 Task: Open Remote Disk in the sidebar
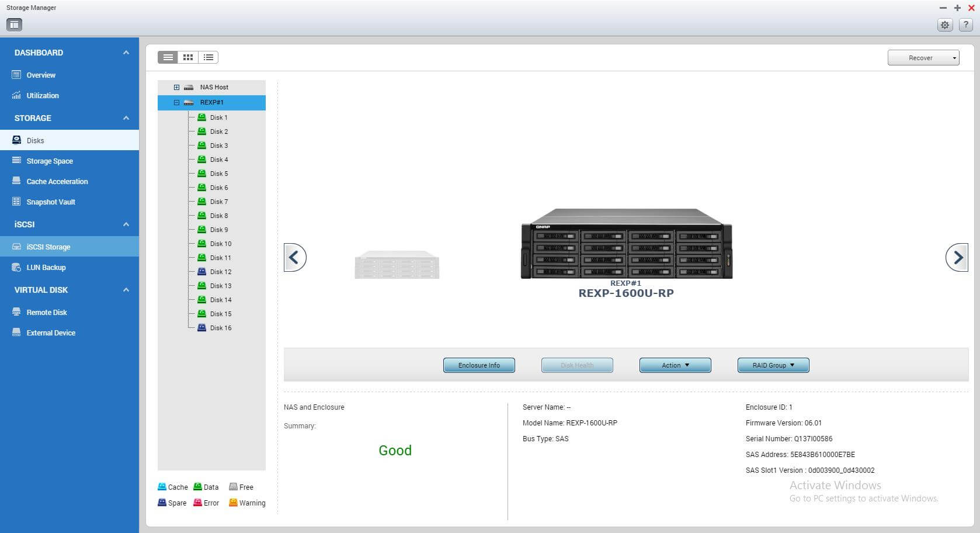[69, 312]
